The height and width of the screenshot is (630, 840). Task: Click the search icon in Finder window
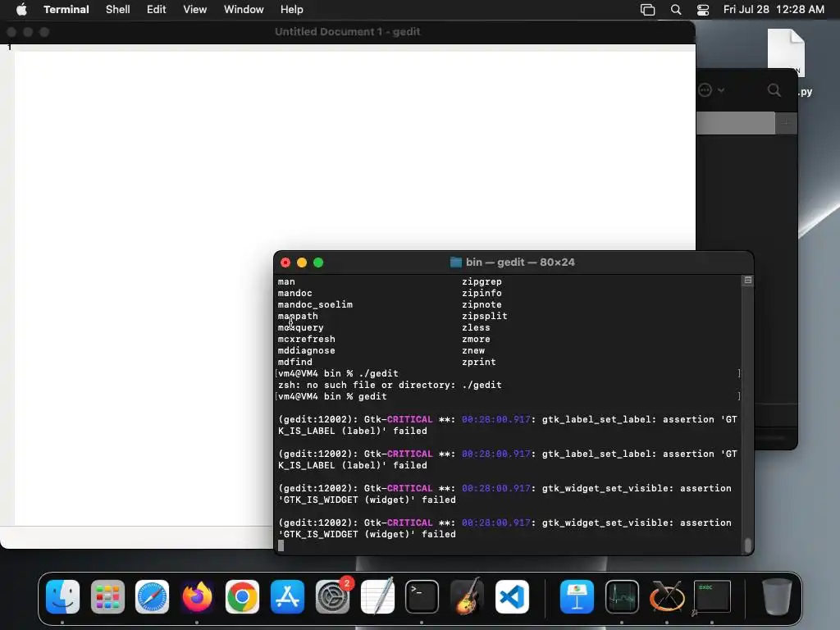[774, 90]
